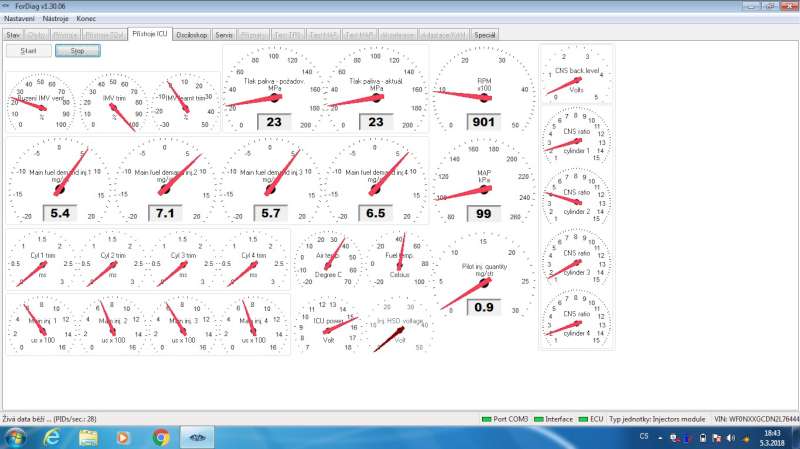This screenshot has height=449, width=800.
Task: Switch to the Osciloskop tab
Action: point(190,34)
